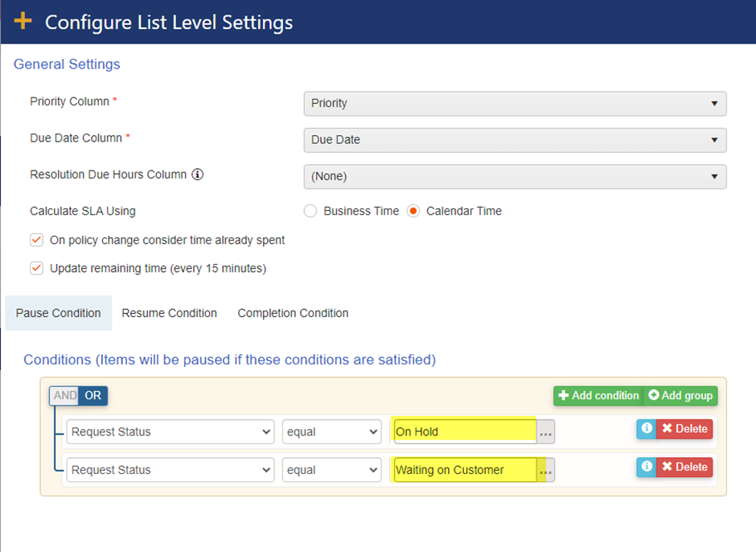756x552 pixels.
Task: Open value picker ellipsis for Waiting on Customer
Action: coord(546,470)
